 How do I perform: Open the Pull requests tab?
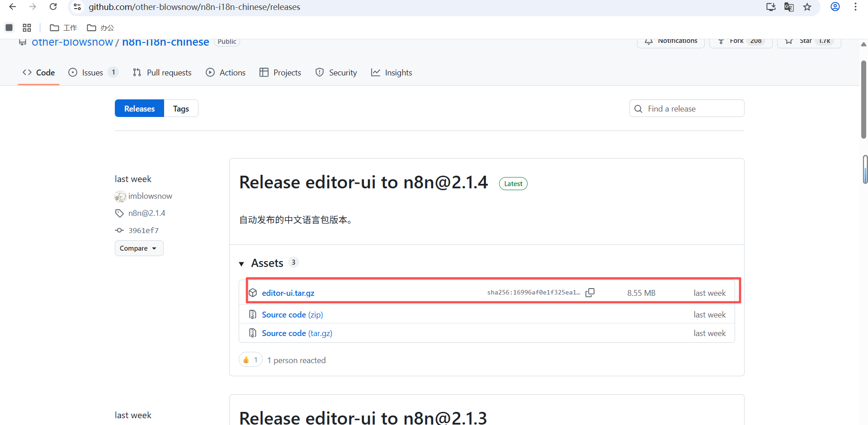(x=162, y=73)
